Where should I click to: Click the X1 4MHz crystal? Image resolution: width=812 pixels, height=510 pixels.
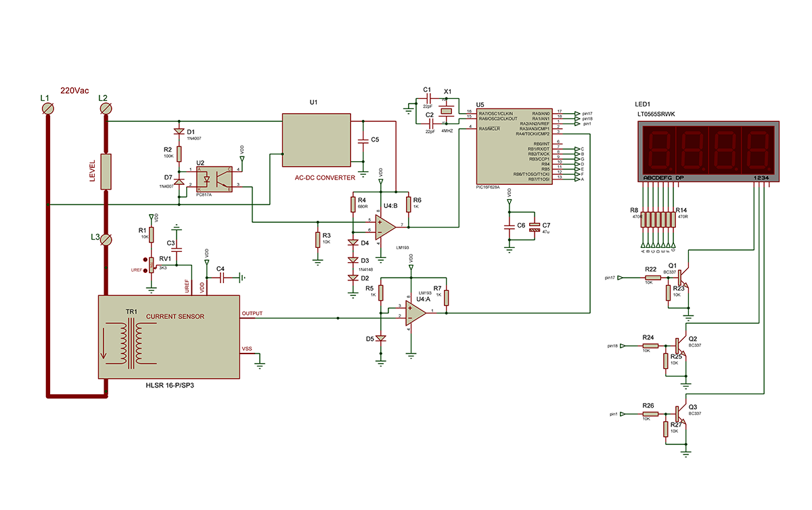[x=446, y=112]
